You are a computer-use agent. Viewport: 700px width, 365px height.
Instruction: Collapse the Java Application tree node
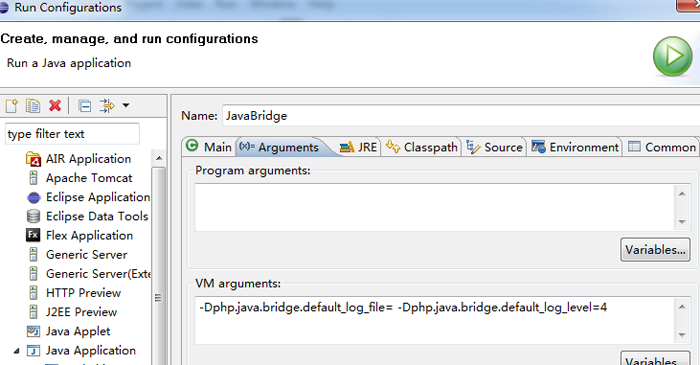click(17, 351)
